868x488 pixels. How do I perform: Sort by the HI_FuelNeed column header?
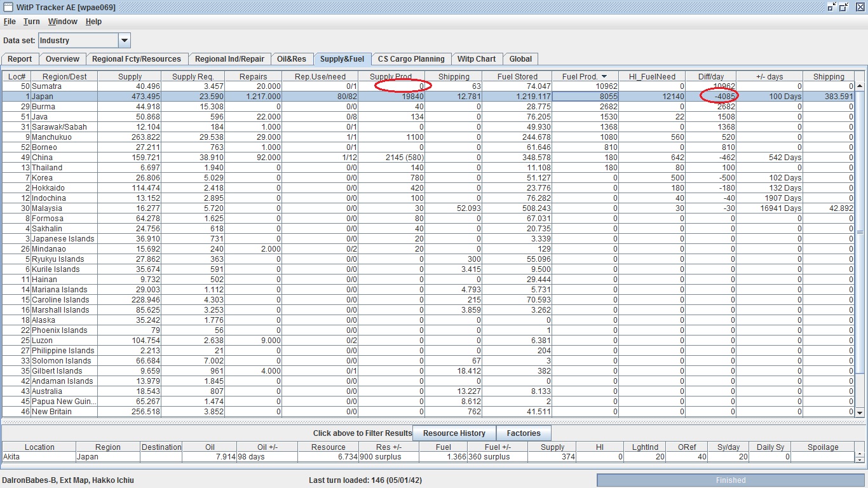click(652, 76)
